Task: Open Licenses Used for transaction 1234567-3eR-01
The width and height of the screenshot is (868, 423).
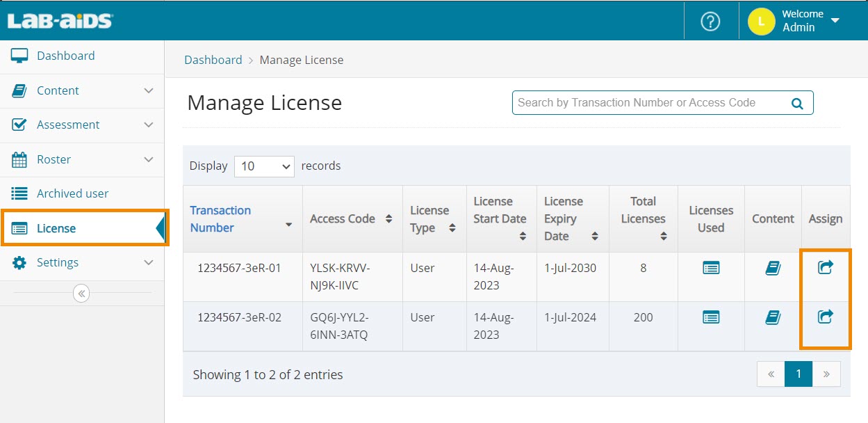Action: click(710, 268)
